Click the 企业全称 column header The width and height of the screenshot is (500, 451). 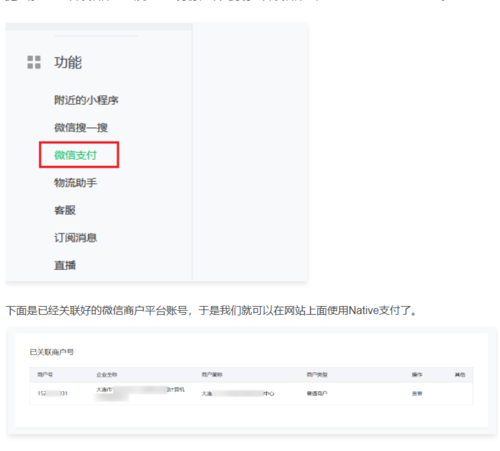107,375
